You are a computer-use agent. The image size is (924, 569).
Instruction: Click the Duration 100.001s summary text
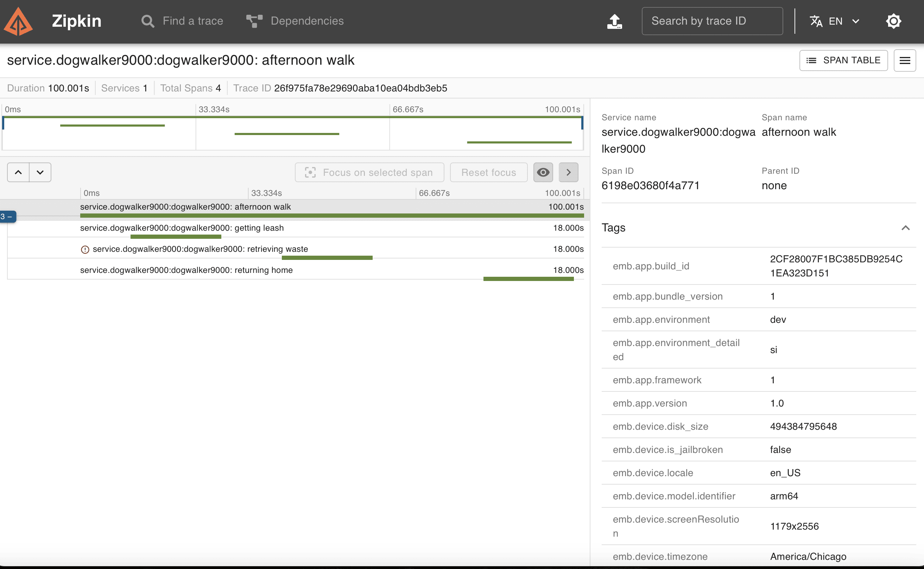48,88
